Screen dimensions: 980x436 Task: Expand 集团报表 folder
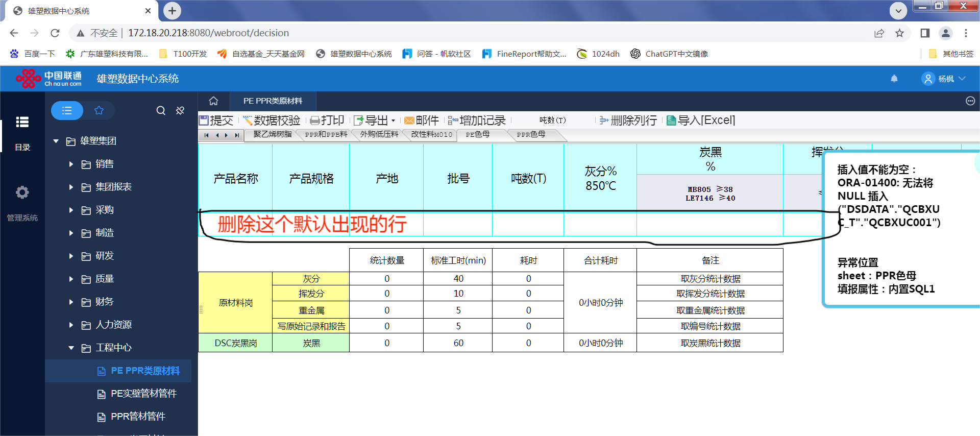point(71,187)
